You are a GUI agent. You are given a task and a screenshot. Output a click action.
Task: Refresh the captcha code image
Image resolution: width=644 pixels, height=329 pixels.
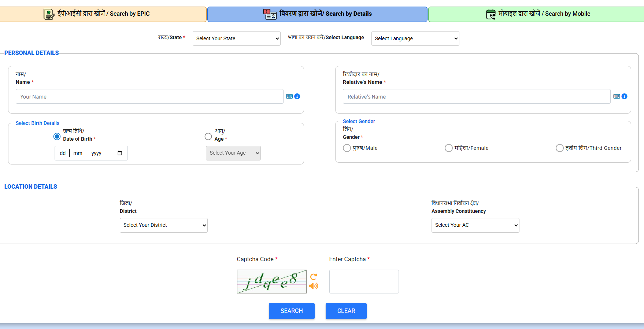click(314, 277)
